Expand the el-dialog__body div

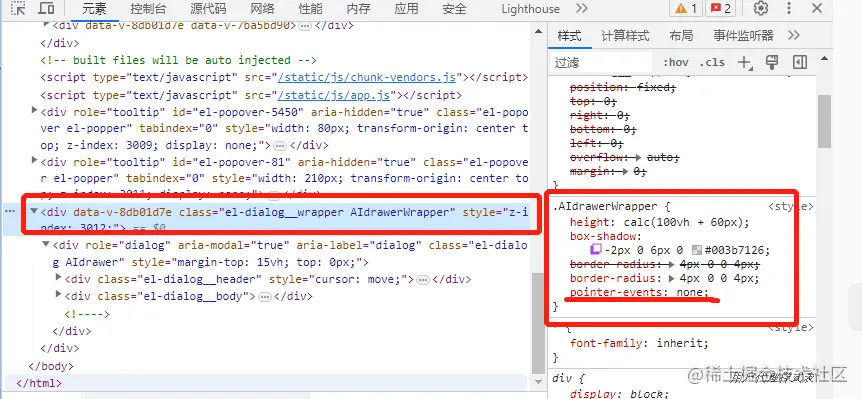pyautogui.click(x=58, y=295)
